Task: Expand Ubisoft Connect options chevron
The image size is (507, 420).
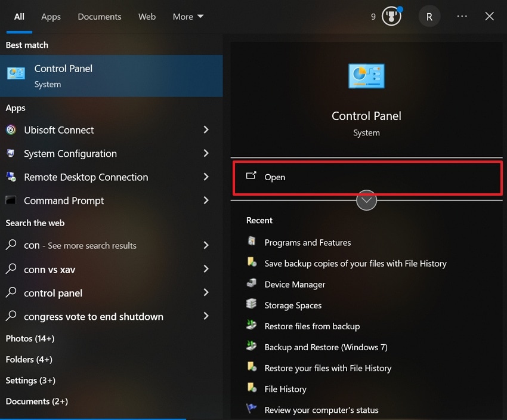Action: point(206,129)
